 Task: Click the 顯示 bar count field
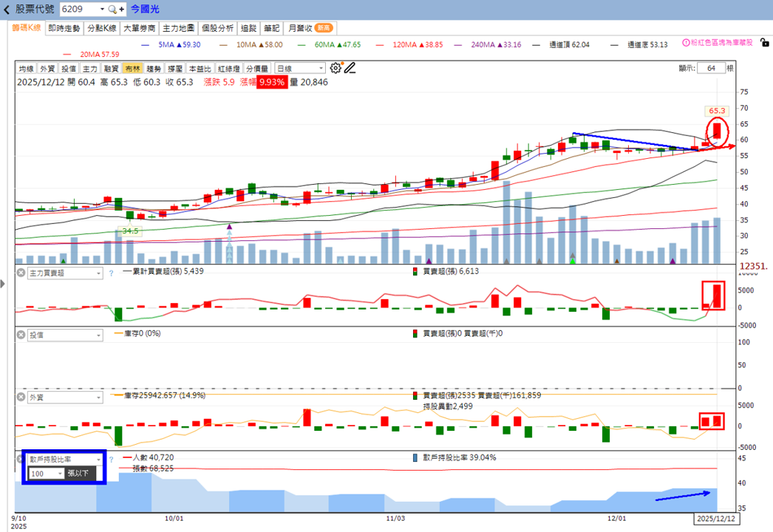pyautogui.click(x=711, y=68)
